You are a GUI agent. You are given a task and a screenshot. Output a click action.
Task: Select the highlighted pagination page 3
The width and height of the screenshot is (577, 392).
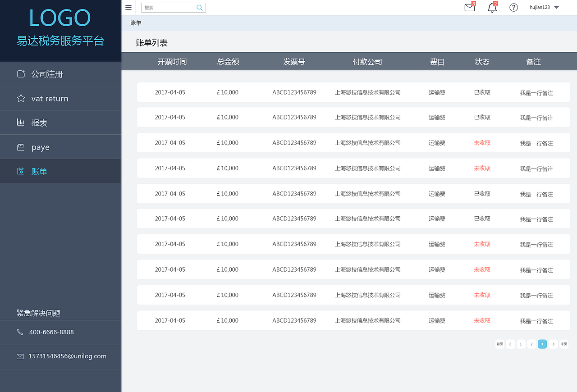pos(542,344)
